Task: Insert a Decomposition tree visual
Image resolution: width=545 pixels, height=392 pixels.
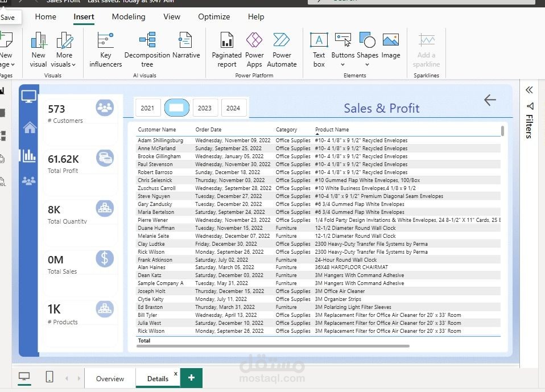Action: (147, 48)
